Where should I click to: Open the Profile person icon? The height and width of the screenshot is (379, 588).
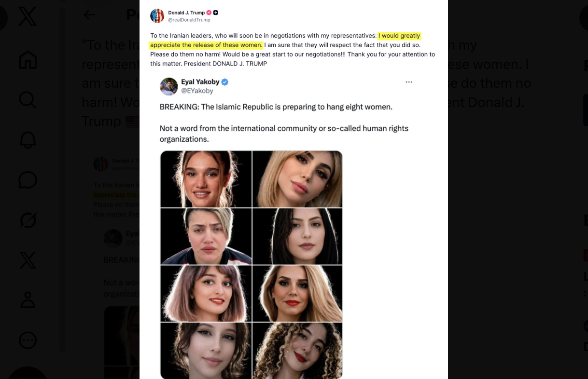click(28, 300)
